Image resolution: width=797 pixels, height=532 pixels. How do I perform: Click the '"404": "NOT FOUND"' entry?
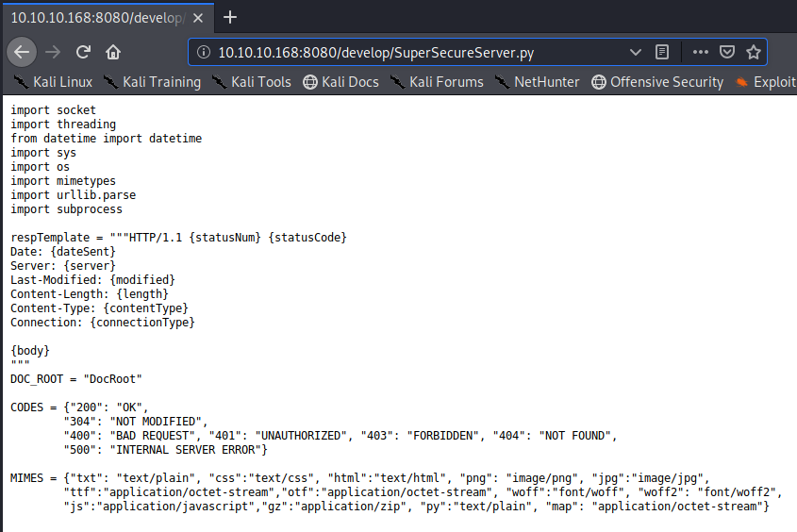[x=552, y=437]
